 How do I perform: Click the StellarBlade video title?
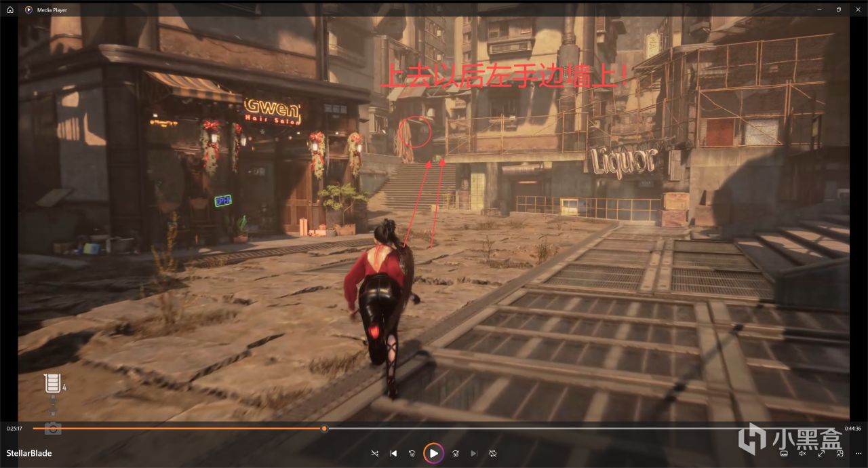[29, 453]
